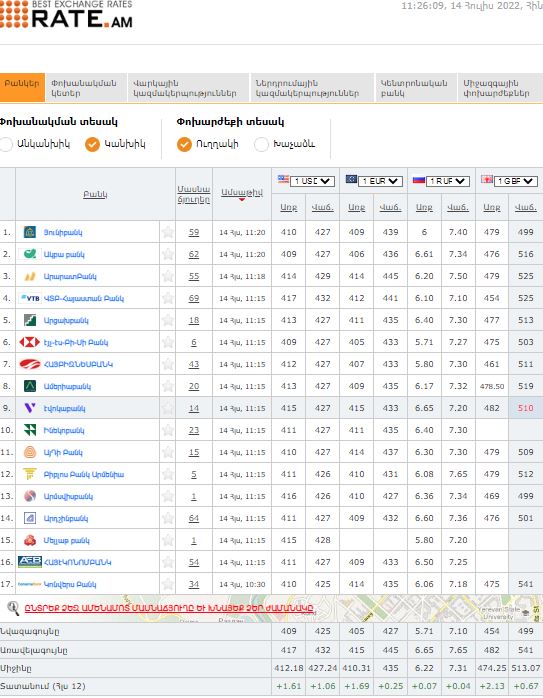Toggle favorite star for row 4 VTB bank
Image resolution: width=543 pixels, height=698 pixels.
[x=168, y=298]
